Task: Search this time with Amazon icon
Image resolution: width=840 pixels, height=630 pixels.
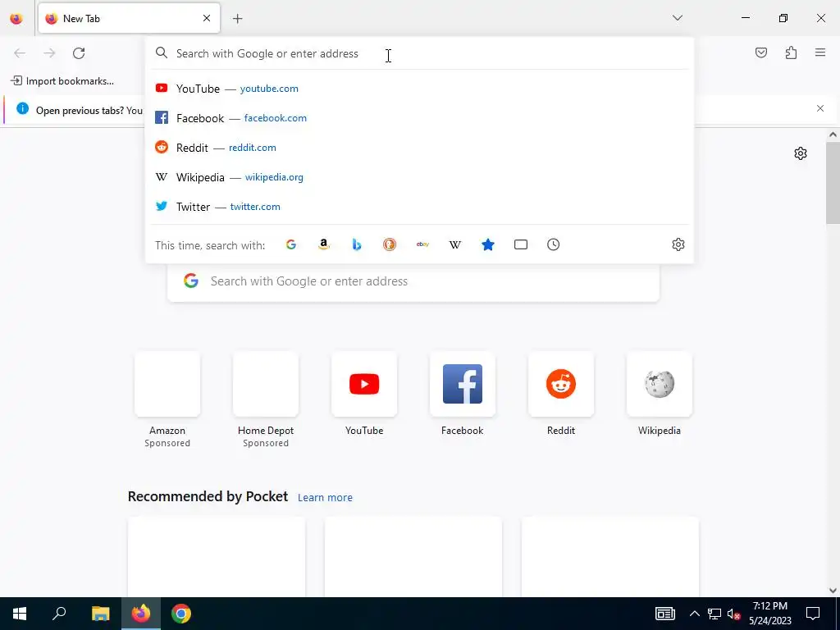Action: 323,244
